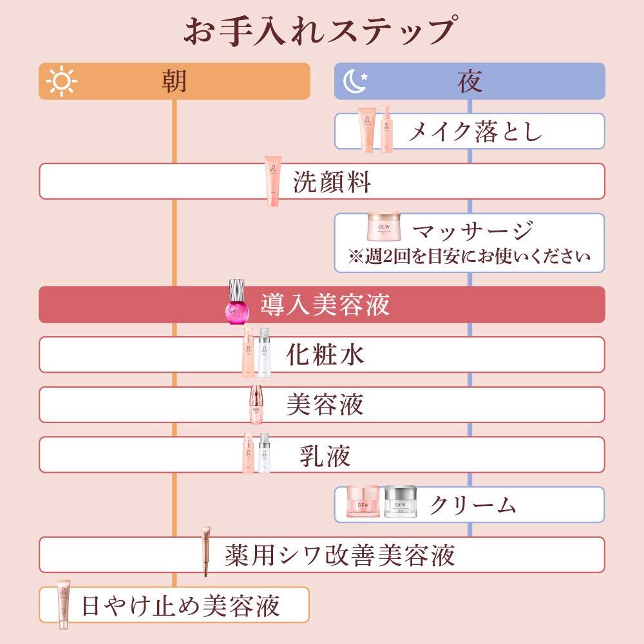Click the メイク落とし step box
644x644 pixels.
click(x=475, y=131)
